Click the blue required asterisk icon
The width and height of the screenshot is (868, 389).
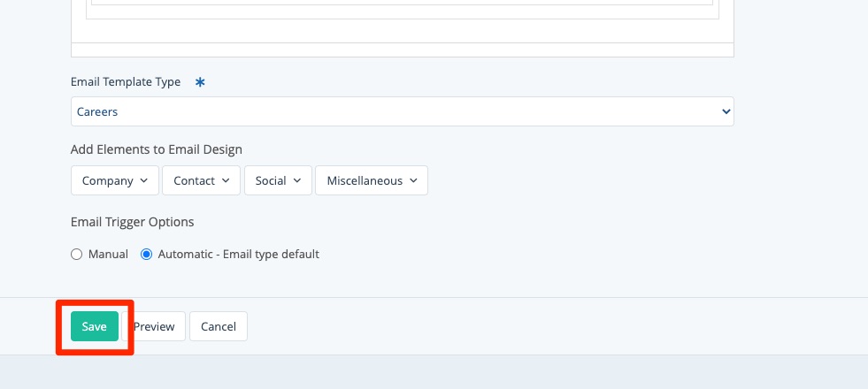click(200, 82)
